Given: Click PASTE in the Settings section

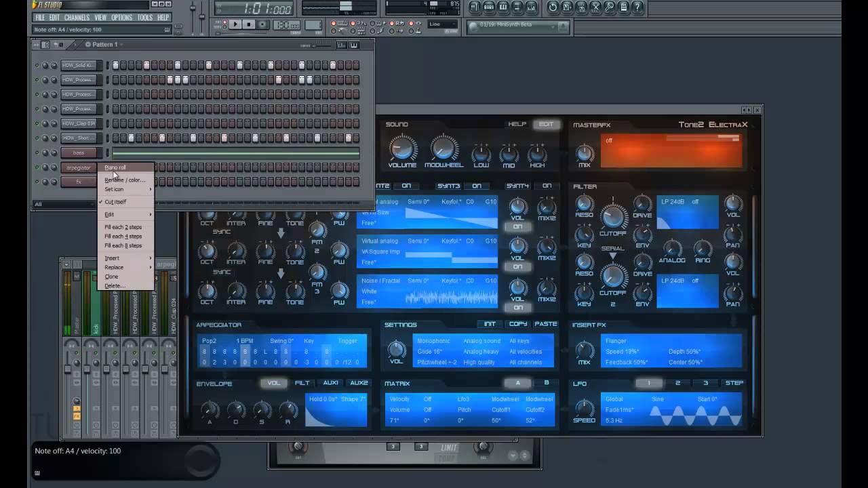Looking at the screenshot, I should [x=546, y=324].
